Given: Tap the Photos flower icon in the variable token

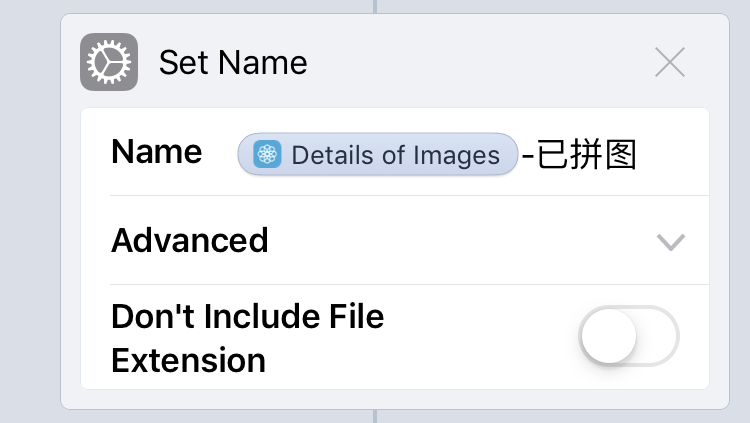Looking at the screenshot, I should coord(266,155).
